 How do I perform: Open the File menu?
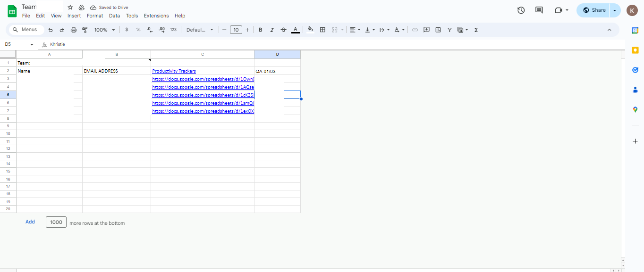(x=26, y=16)
